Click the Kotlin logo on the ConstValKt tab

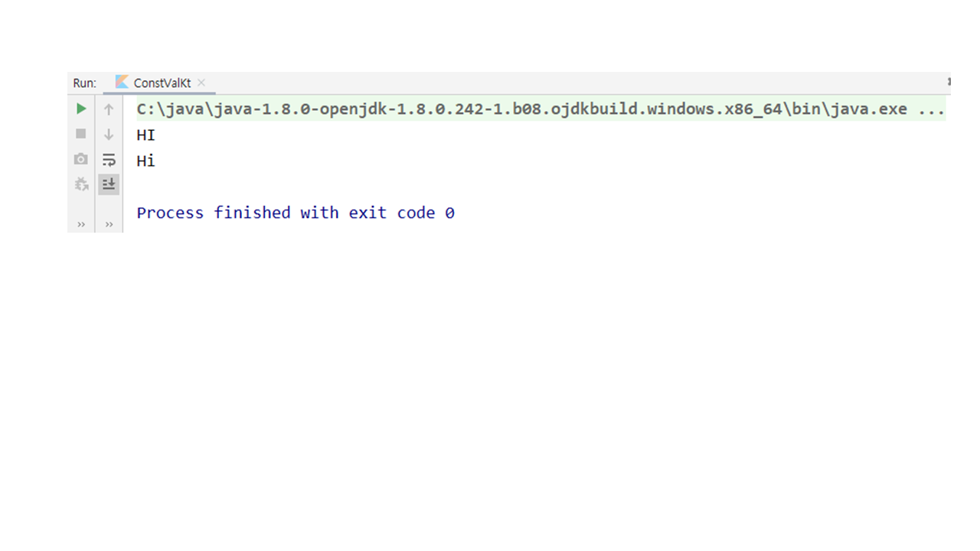point(122,82)
